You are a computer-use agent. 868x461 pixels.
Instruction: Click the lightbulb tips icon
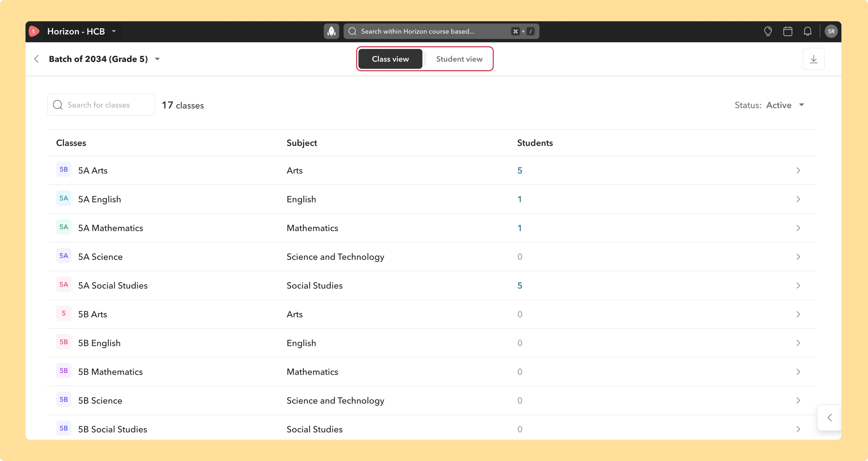768,31
